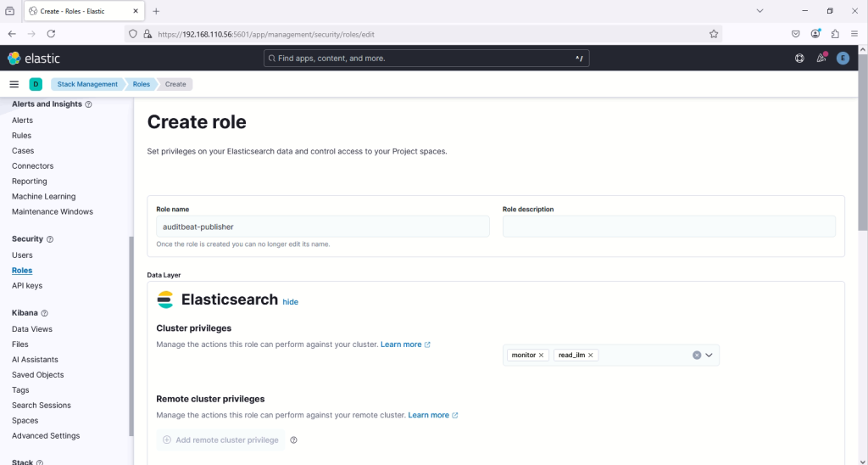Open API keys in the sidebar
868x465 pixels.
click(27, 286)
